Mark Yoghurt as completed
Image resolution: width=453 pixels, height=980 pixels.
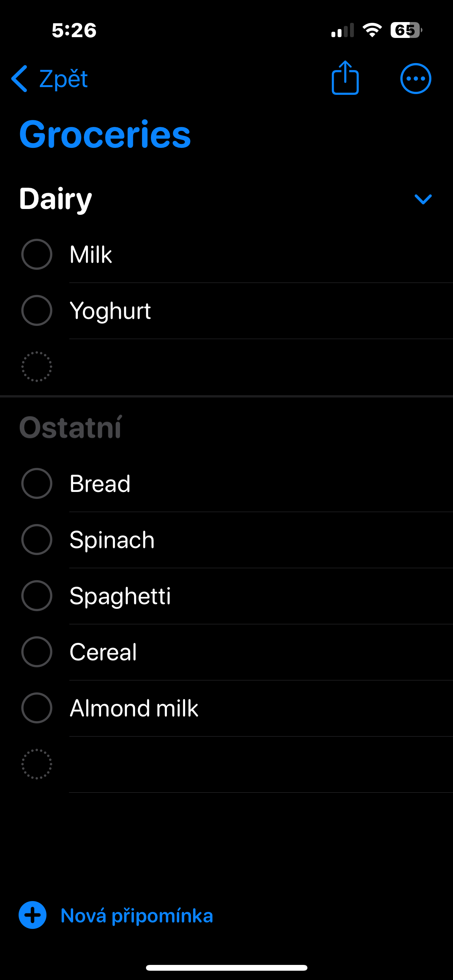[x=37, y=310]
